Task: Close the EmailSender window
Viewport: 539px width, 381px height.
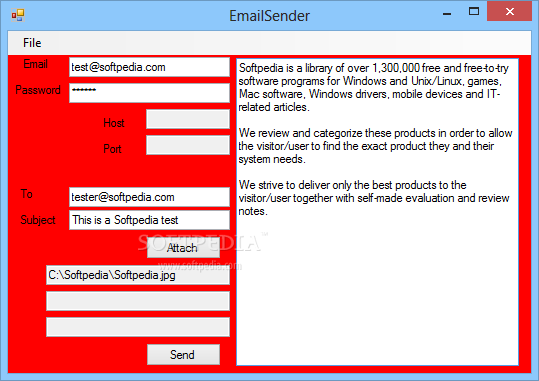Action: tap(509, 11)
